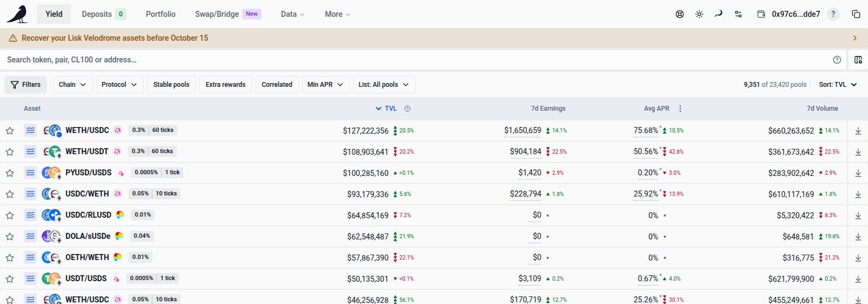Screen dimensions: 868x304
Task: Click the wave pool icon on the USDT/USDS row
Action: coord(30,278)
